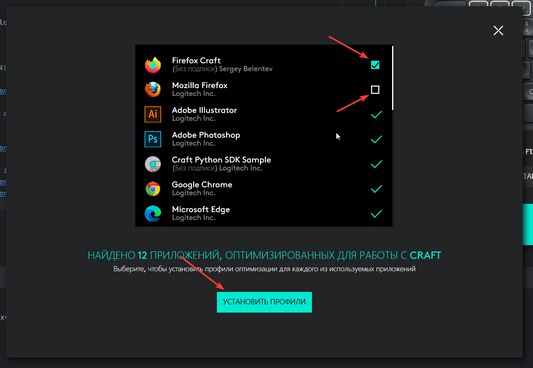The width and height of the screenshot is (533, 368).
Task: Select the Mozilla Firefox title text
Action: 200,85
